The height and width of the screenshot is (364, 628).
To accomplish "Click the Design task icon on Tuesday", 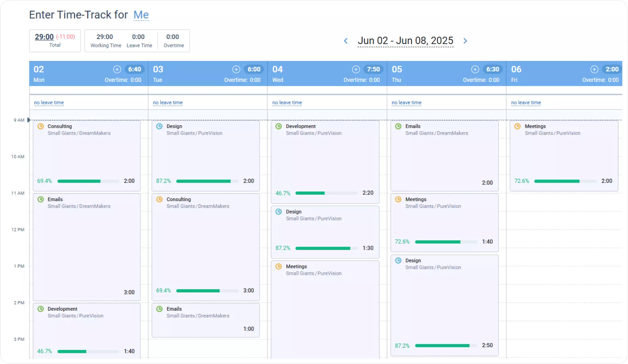I will pyautogui.click(x=159, y=126).
